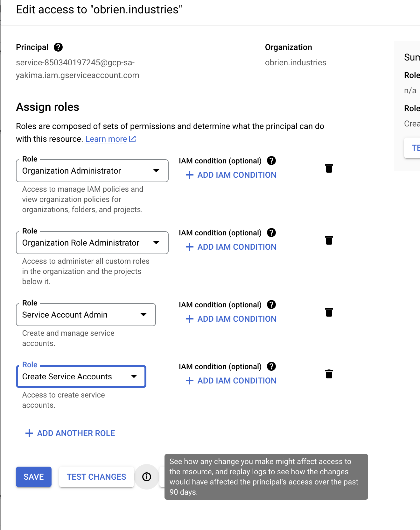Open help for the first IAM condition

(271, 161)
